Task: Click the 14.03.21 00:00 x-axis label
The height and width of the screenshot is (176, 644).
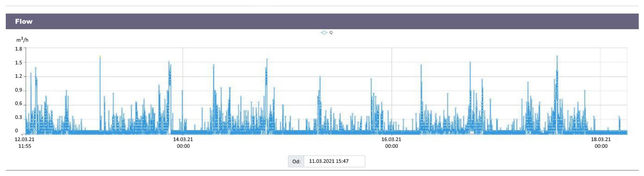Action: pos(183,143)
